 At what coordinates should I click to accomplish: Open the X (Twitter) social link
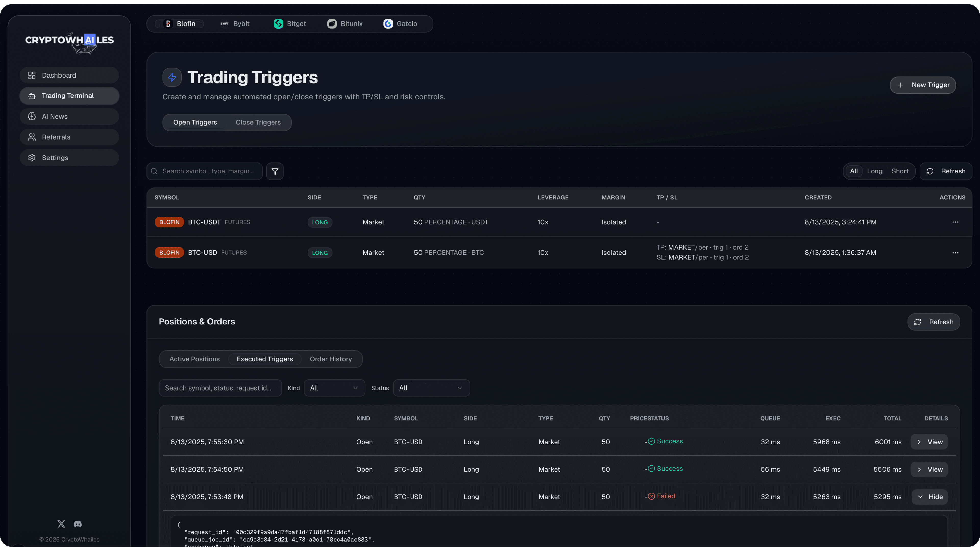click(61, 524)
